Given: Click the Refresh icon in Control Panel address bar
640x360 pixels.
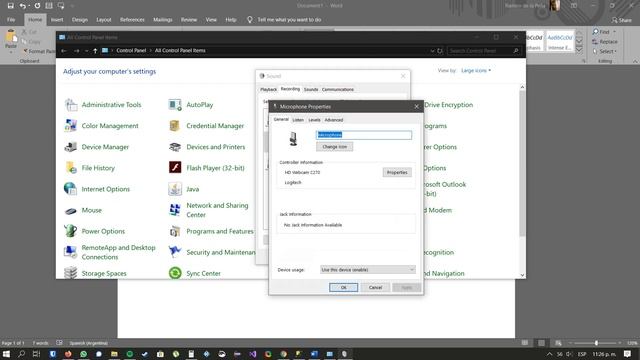Looking at the screenshot, I should click(x=440, y=51).
